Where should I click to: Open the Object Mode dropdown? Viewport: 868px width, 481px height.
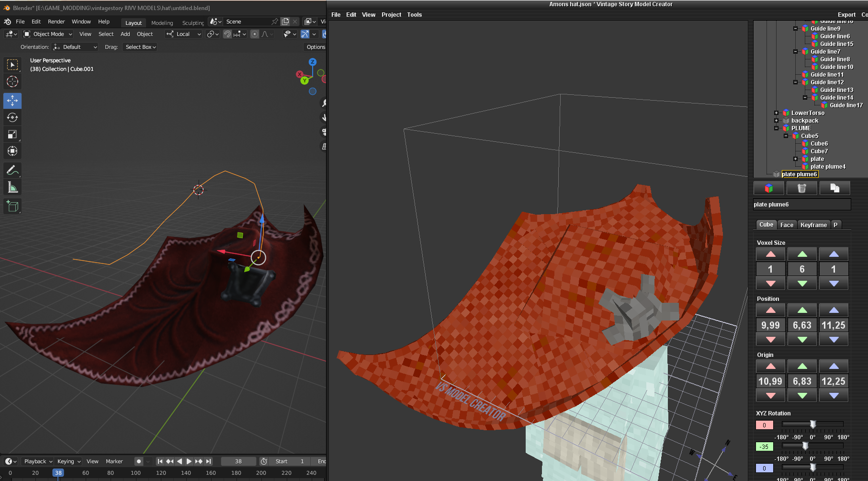pyautogui.click(x=48, y=34)
